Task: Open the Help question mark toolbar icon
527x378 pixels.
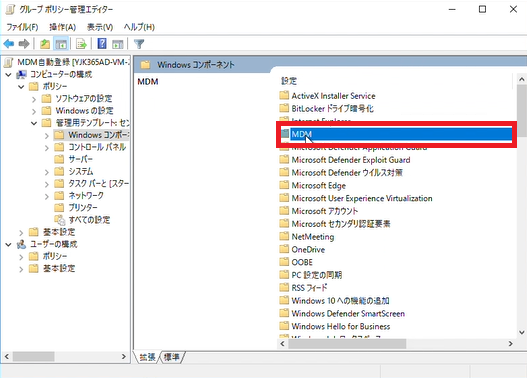Action: 102,44
